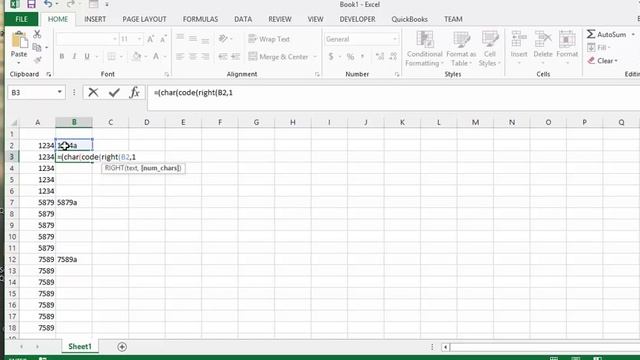Image resolution: width=640 pixels, height=360 pixels.
Task: Open the Clipboard dialog launcher
Action: point(49,74)
